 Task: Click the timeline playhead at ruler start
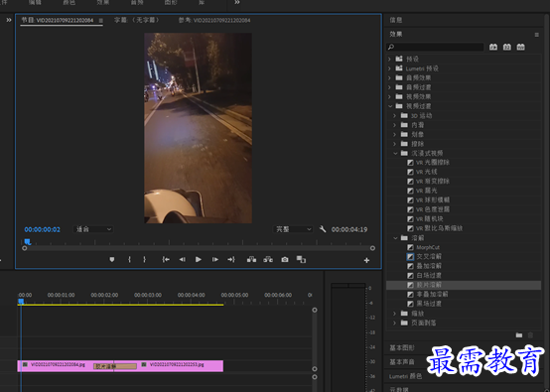[21, 301]
